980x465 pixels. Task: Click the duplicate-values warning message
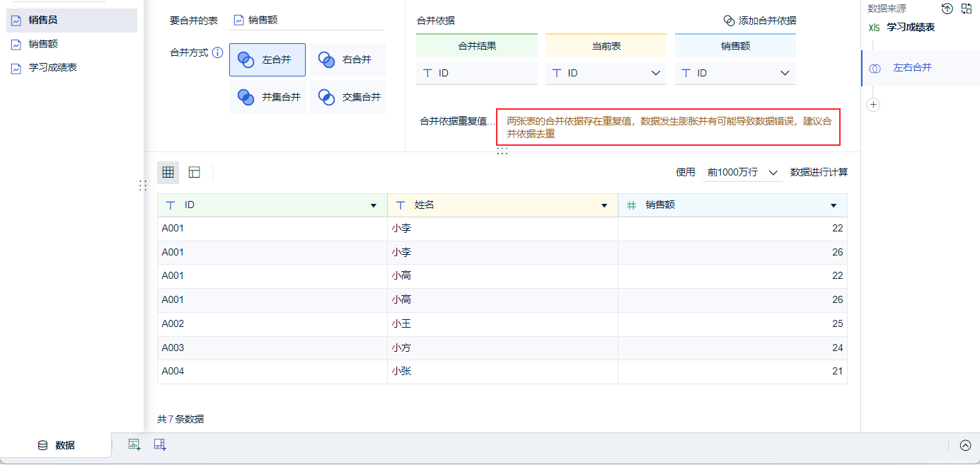(668, 127)
